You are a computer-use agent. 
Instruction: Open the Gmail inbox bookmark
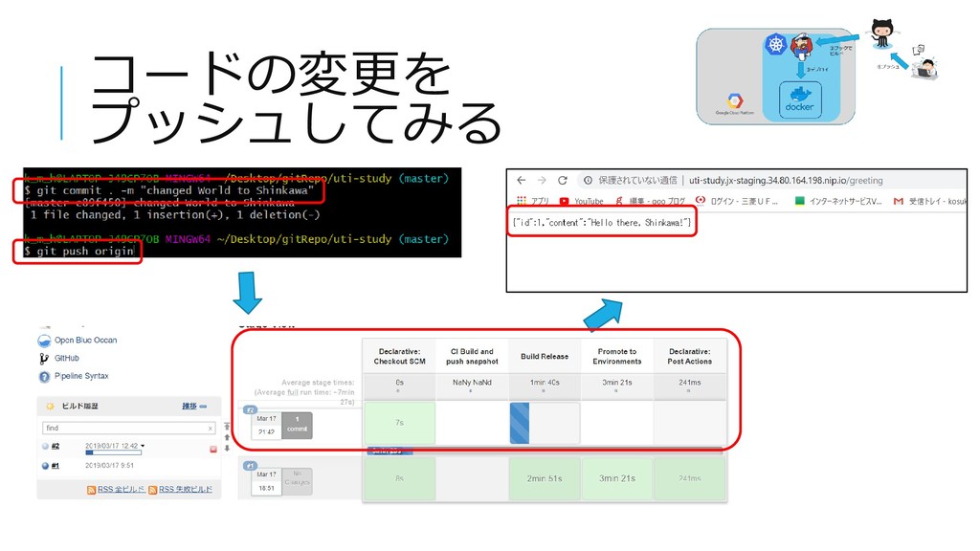pyautogui.click(x=930, y=201)
